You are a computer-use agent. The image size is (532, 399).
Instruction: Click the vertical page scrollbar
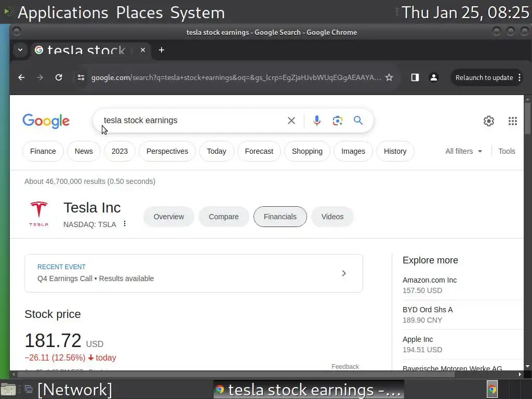(x=527, y=119)
